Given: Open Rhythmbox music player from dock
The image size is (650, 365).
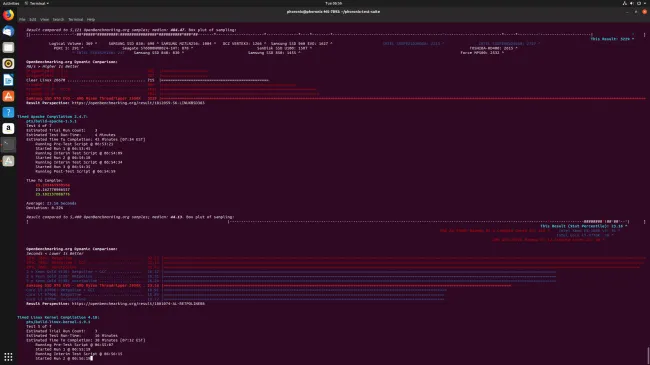Looking at the screenshot, I should [x=8, y=63].
